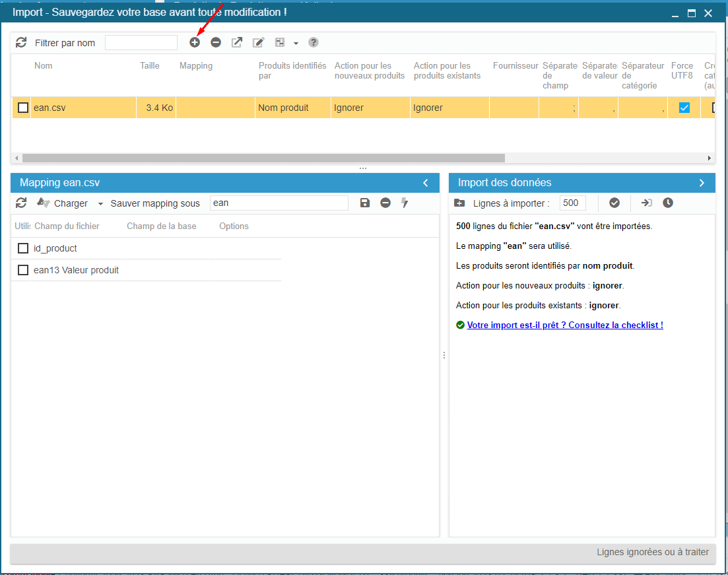
Task: Expand the Import des données panel arrow
Action: click(702, 183)
